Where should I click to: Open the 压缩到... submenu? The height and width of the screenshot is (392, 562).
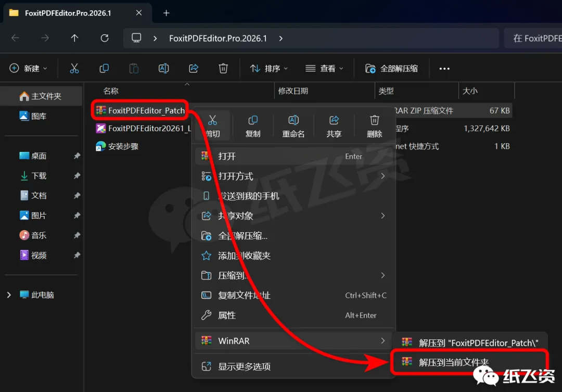tap(293, 275)
